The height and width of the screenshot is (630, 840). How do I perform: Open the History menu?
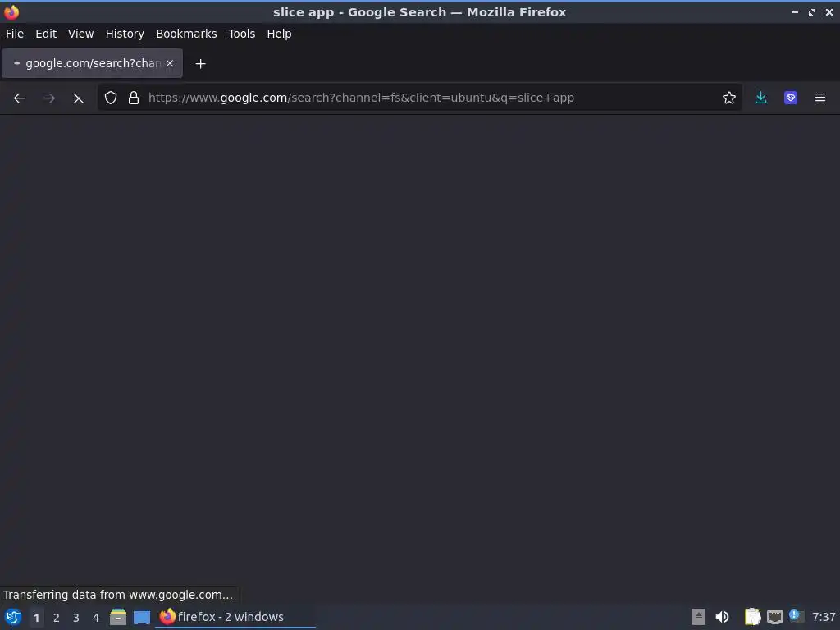pyautogui.click(x=125, y=34)
